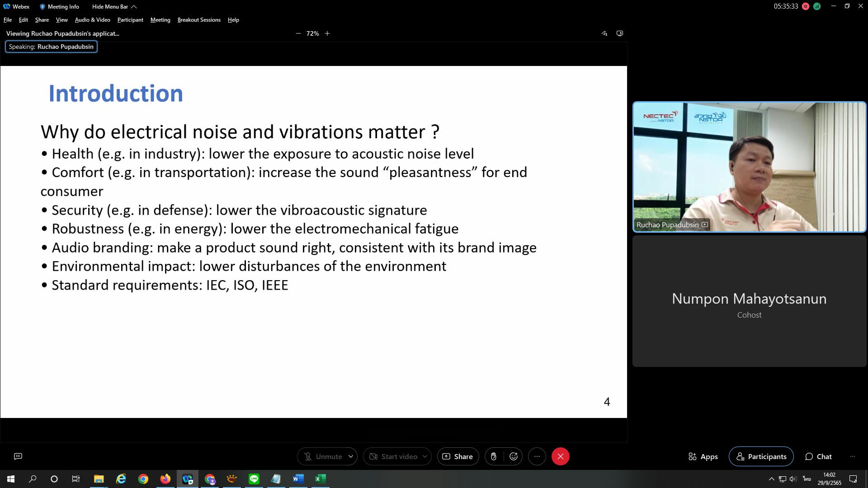The height and width of the screenshot is (488, 868).
Task: Open the File menu
Action: coord(8,20)
